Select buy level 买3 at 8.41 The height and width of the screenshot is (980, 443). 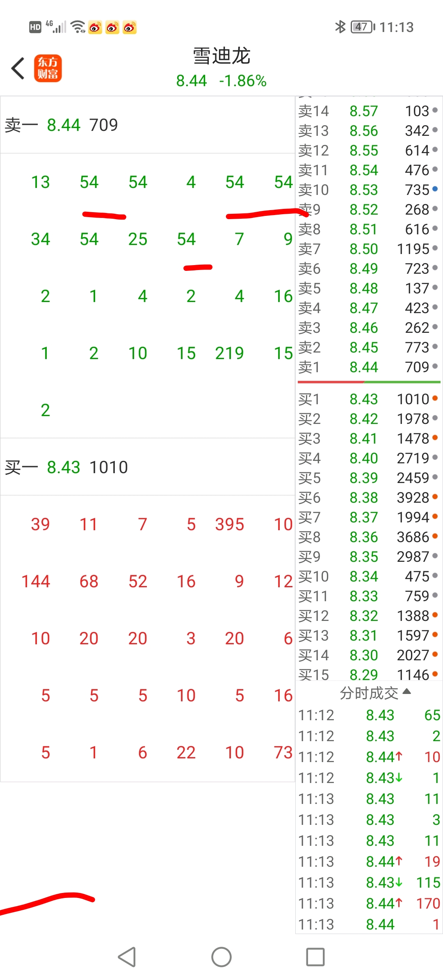point(368,438)
